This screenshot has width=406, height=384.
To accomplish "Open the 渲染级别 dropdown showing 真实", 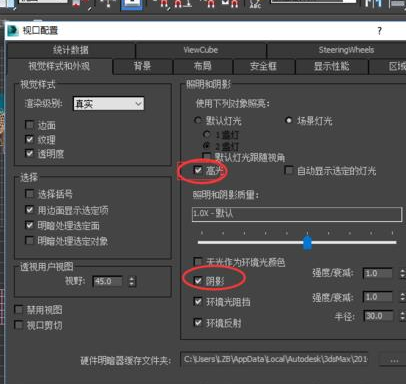I will pyautogui.click(x=109, y=104).
